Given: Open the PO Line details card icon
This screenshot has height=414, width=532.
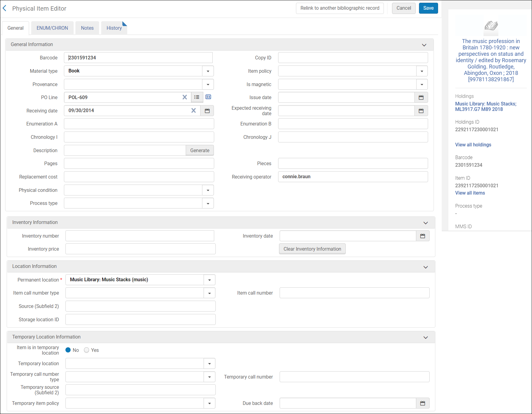Looking at the screenshot, I should (x=208, y=97).
